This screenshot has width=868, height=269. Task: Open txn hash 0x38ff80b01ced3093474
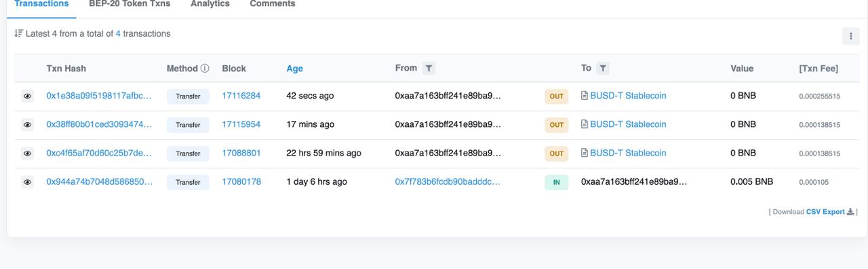pos(99,124)
